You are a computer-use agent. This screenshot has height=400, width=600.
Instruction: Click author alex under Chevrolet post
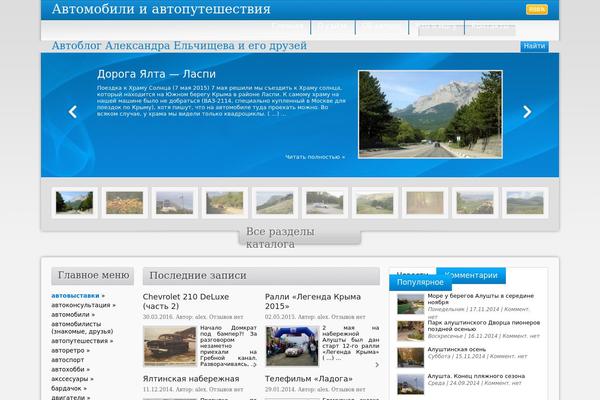201,317
